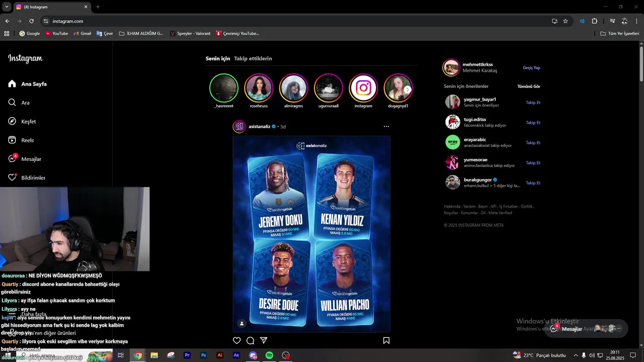This screenshot has height=362, width=644.
Task: Open Hakkında footer link
Action: coord(452,207)
